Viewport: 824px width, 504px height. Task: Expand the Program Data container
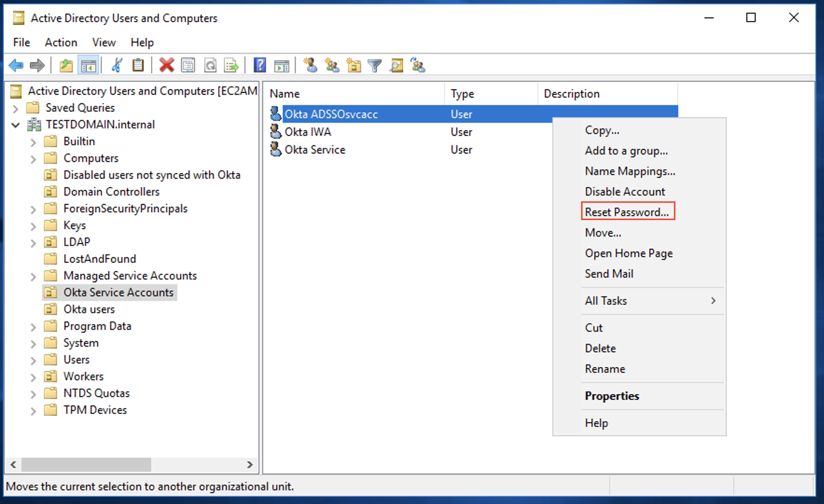tap(33, 327)
